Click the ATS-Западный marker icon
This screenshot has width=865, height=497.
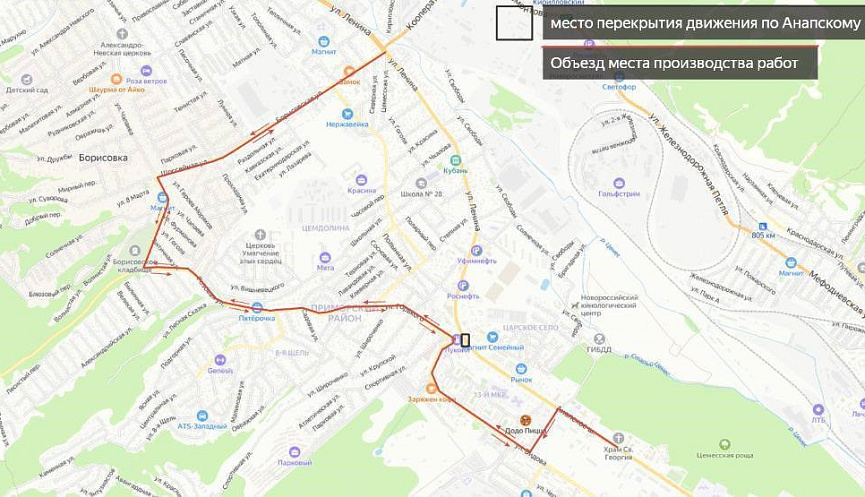pyautogui.click(x=202, y=416)
